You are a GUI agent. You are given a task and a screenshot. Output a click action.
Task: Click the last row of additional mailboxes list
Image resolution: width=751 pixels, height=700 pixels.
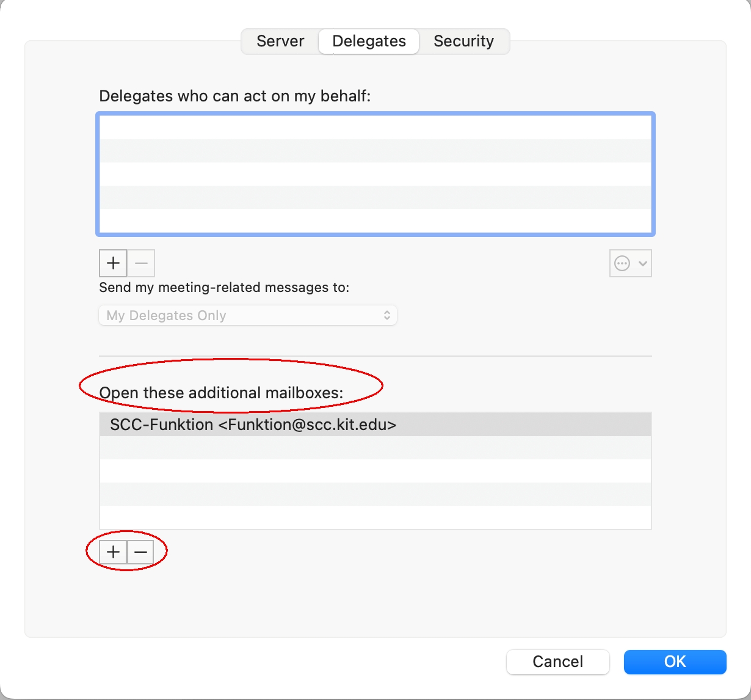pyautogui.click(x=375, y=517)
